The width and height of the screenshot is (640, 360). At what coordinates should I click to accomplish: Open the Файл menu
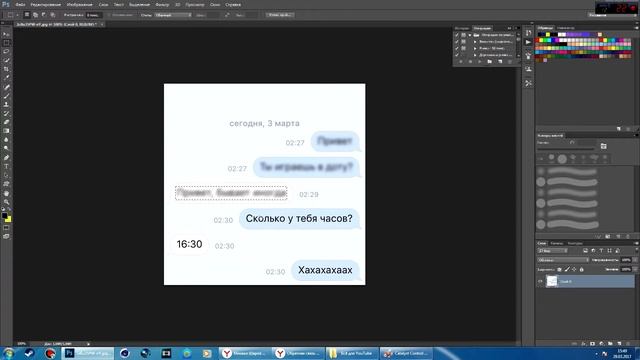coord(20,4)
